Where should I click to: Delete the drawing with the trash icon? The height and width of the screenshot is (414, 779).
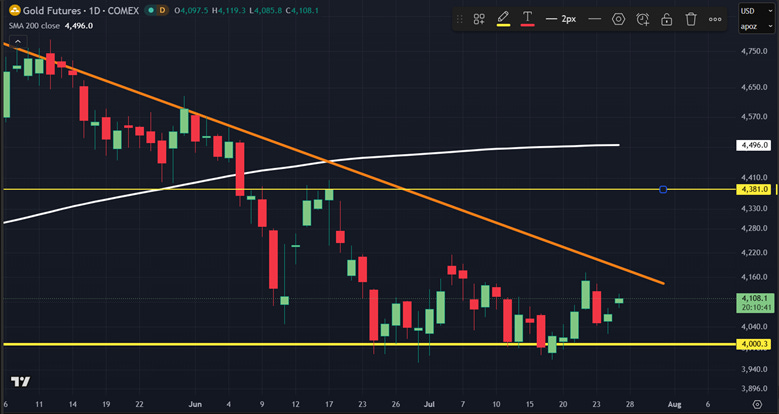click(x=691, y=19)
